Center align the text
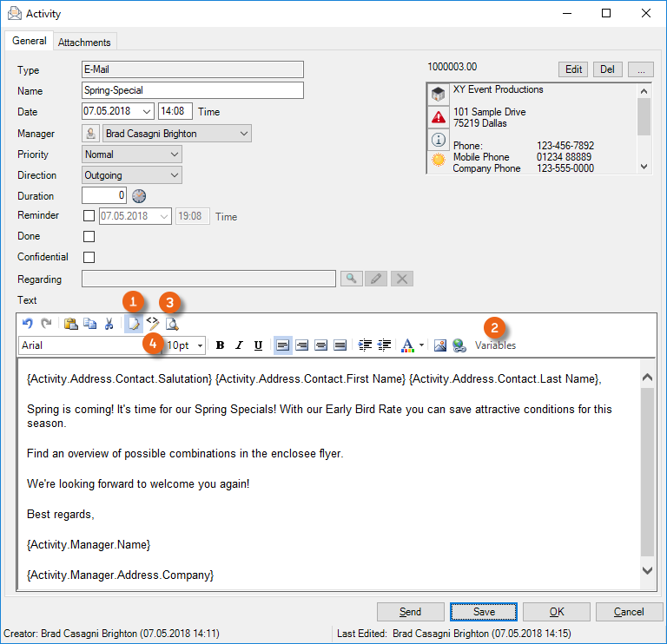The width and height of the screenshot is (667, 644). 302,345
